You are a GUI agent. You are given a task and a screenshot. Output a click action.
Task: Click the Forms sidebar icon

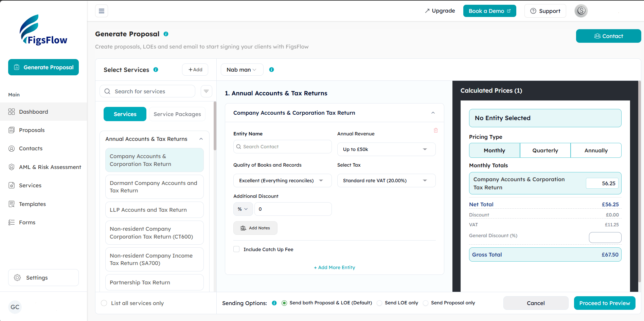[x=12, y=222]
